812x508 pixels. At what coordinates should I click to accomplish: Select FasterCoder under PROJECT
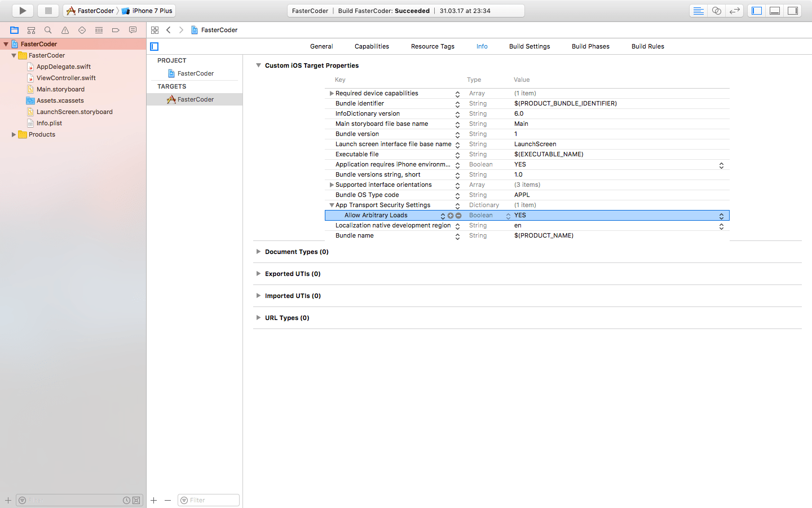click(x=195, y=73)
